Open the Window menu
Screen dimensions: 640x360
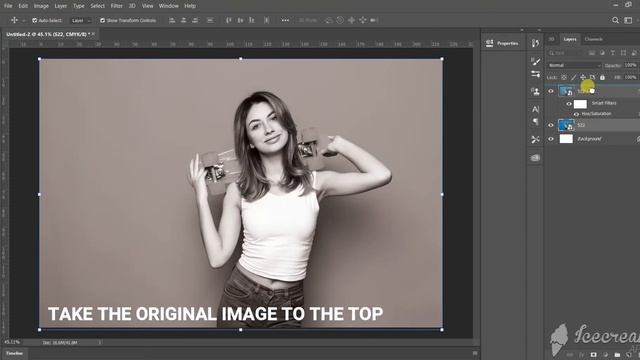click(169, 6)
